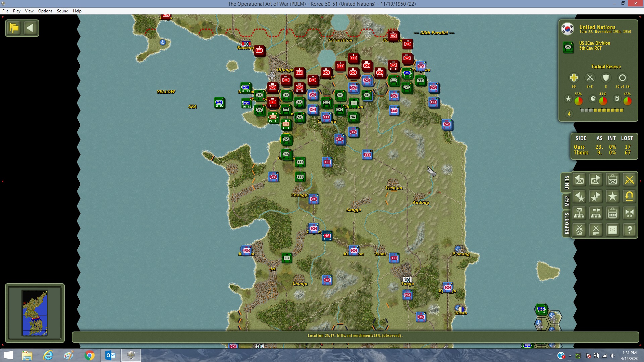Viewport: 644px width, 362px height.
Task: Open the File menu
Action: (x=5, y=11)
